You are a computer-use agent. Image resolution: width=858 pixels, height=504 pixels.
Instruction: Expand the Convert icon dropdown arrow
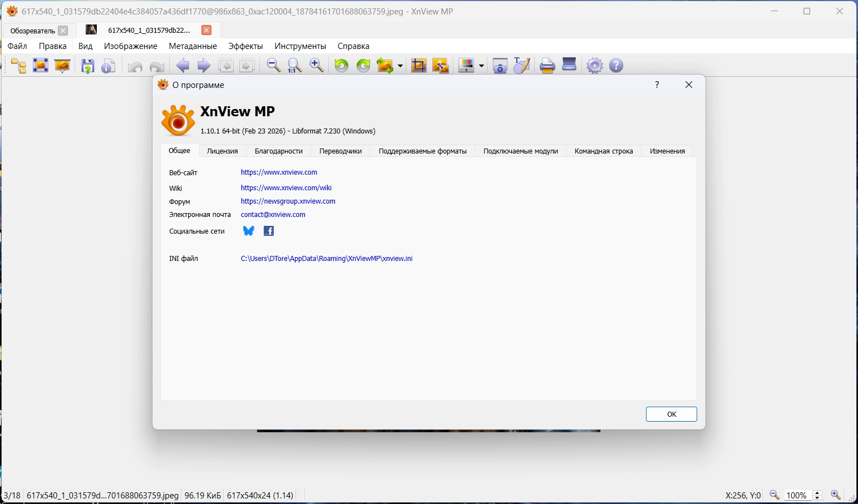pos(400,66)
